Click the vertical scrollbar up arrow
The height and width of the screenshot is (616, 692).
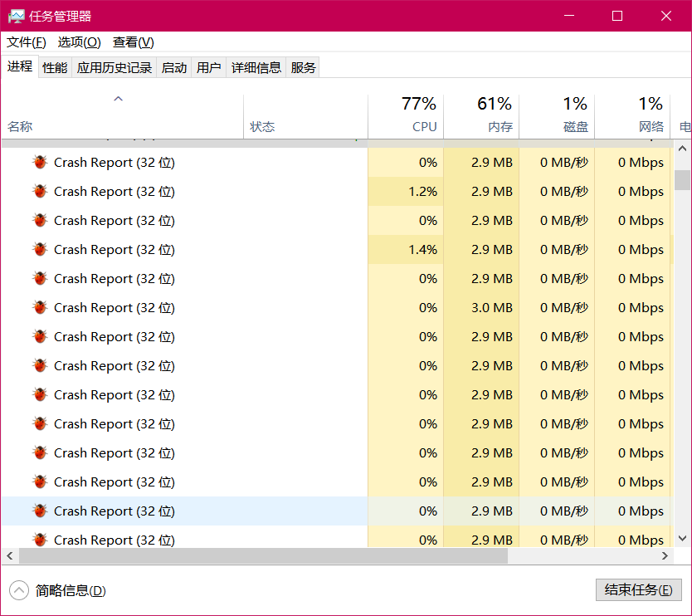682,149
